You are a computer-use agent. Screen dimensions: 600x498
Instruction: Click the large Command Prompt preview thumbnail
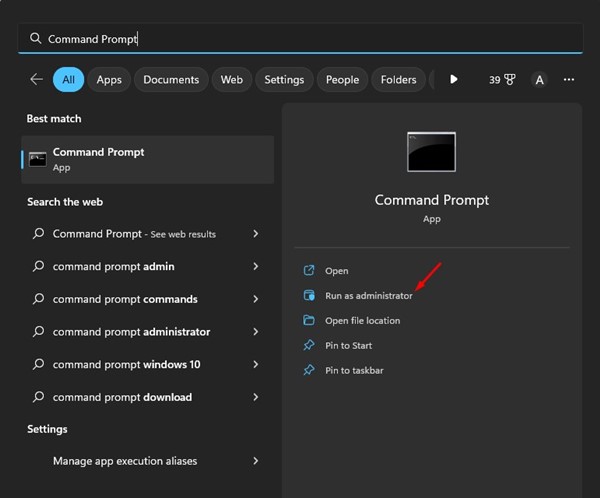(432, 152)
